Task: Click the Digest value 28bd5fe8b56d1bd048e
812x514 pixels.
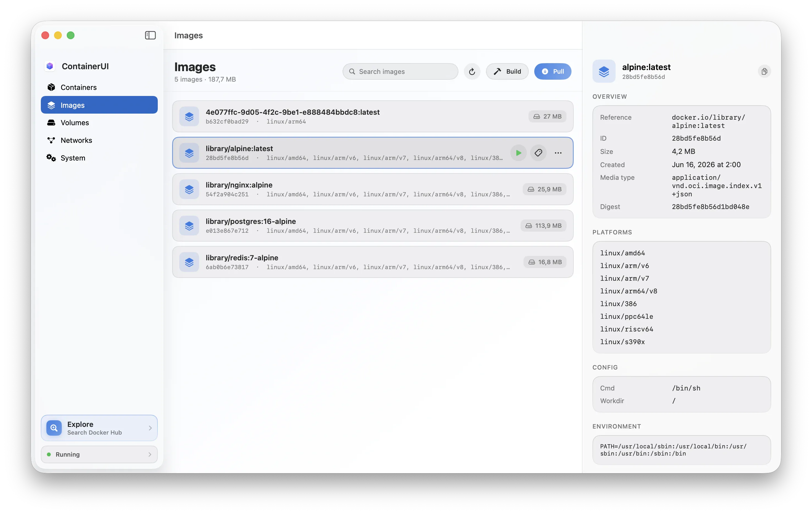Action: [x=710, y=207]
